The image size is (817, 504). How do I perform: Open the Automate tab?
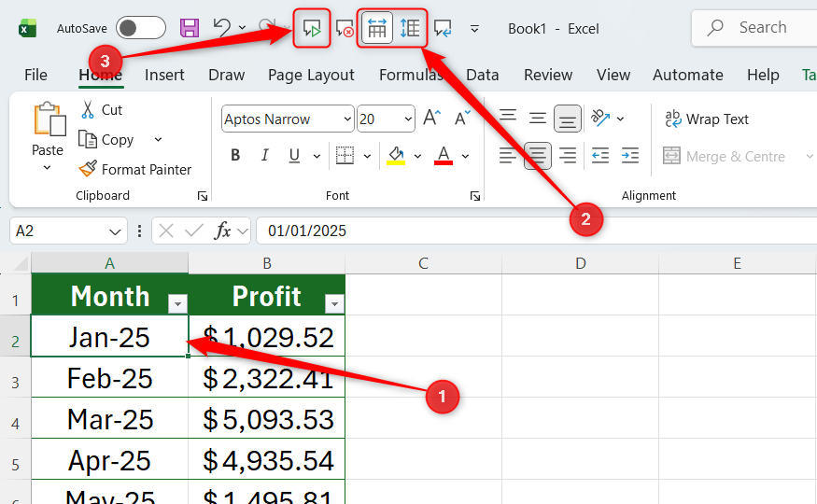(688, 75)
